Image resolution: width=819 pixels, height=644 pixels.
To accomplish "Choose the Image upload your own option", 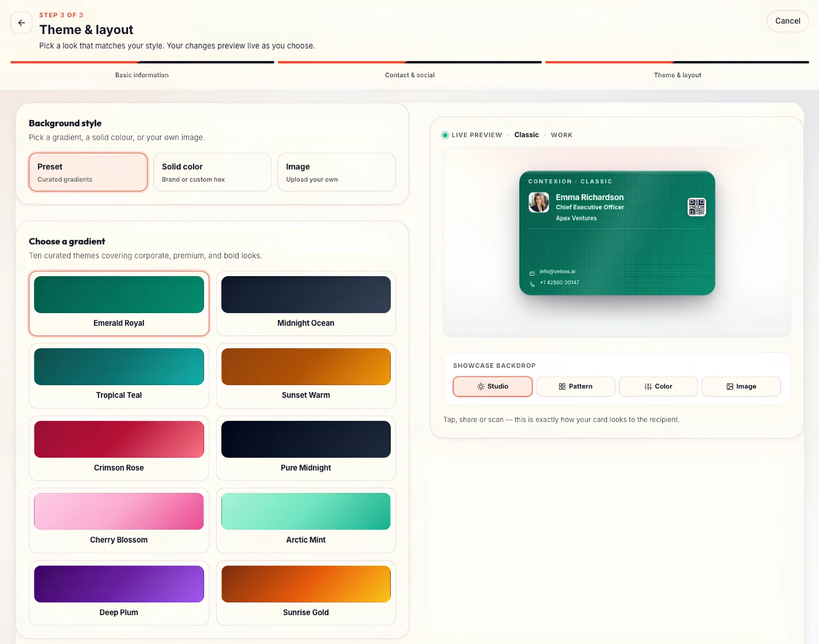I will [x=337, y=172].
